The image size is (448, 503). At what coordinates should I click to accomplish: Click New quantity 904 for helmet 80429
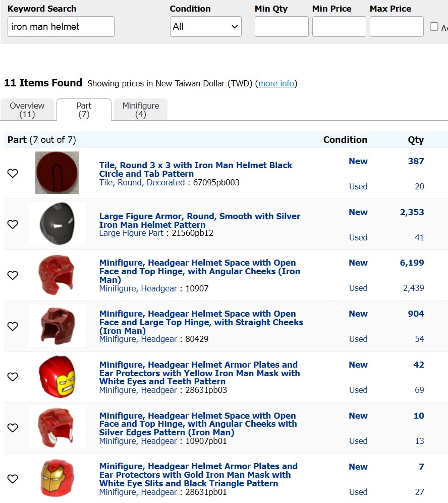[416, 314]
